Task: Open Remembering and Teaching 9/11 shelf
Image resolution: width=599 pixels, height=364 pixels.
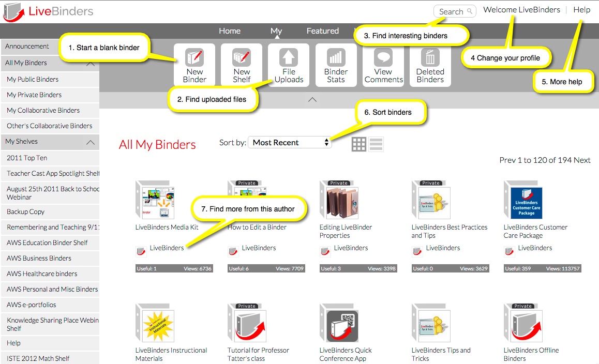Action: click(50, 228)
